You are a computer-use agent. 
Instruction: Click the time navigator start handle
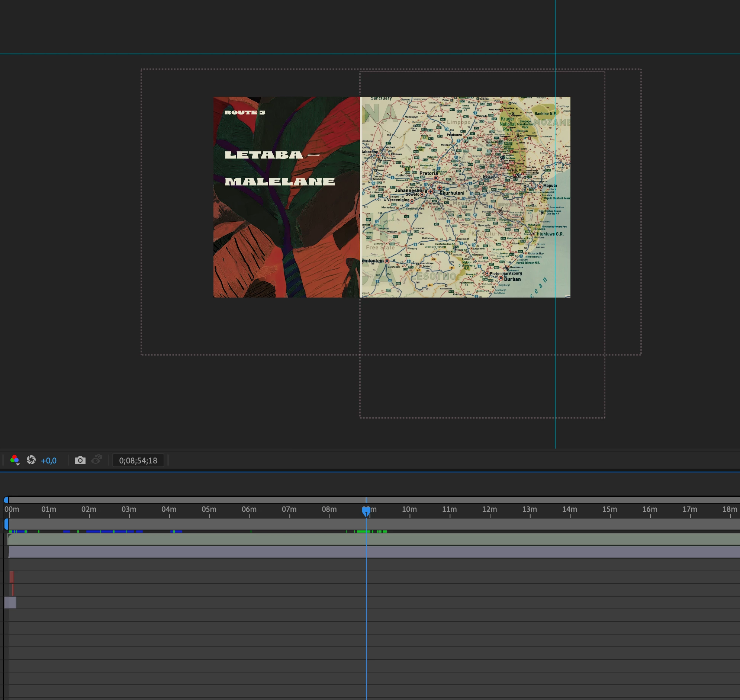coord(6,500)
